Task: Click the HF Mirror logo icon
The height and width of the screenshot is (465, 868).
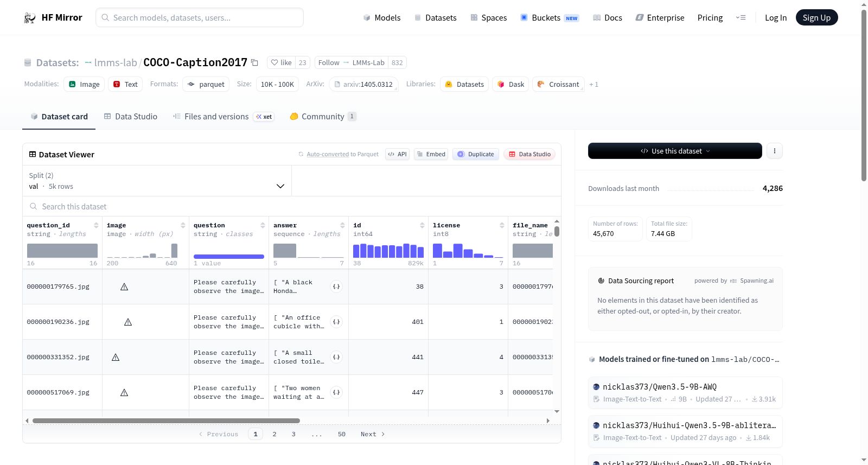Action: tap(30, 18)
